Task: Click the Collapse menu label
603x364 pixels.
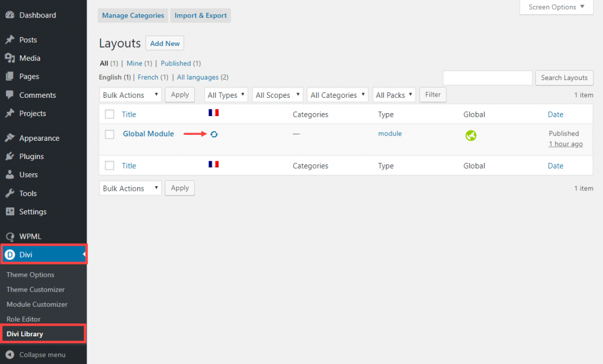Action: (42, 355)
